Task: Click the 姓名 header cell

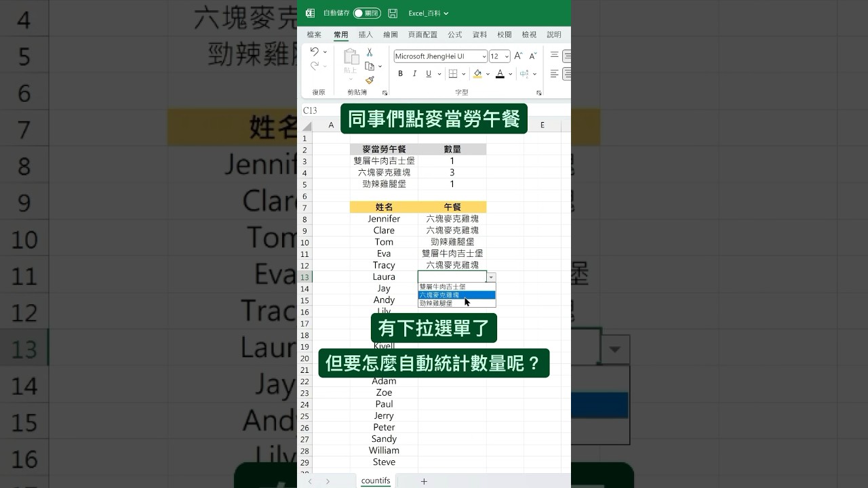Action: click(x=384, y=207)
